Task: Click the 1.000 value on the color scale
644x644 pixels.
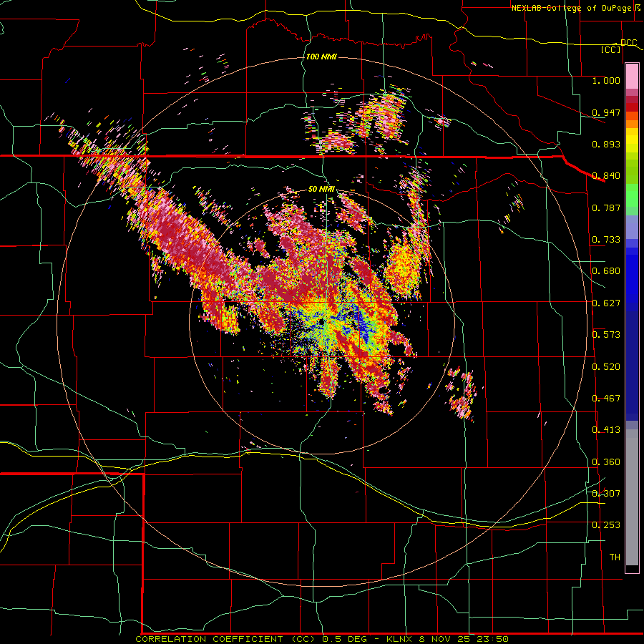Action: point(606,80)
